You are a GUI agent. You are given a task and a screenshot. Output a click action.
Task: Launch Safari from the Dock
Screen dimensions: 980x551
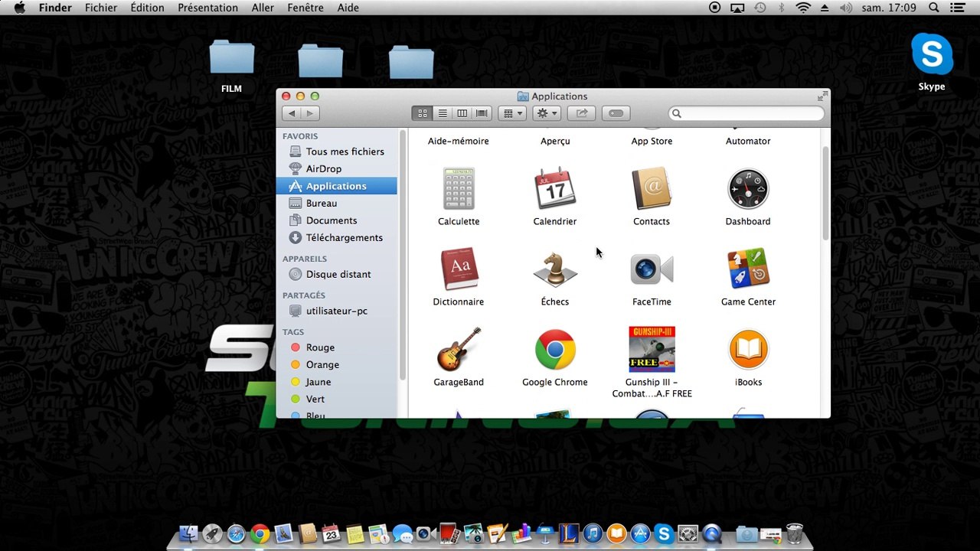click(x=236, y=534)
